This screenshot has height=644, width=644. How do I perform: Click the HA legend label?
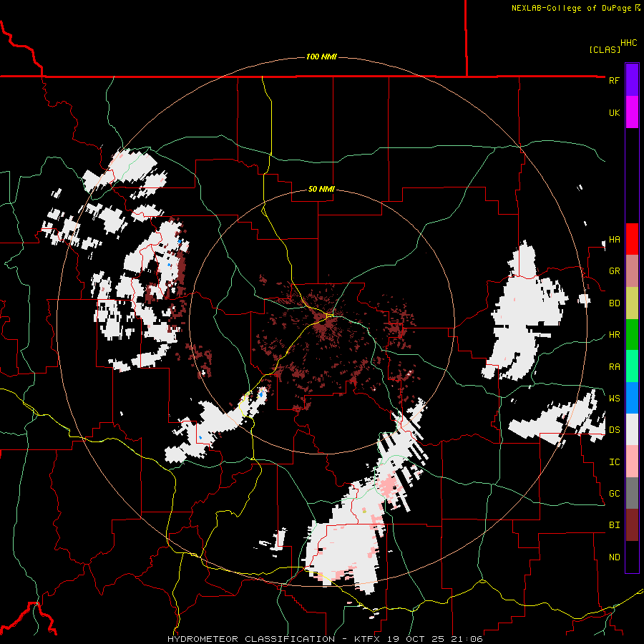[614, 240]
